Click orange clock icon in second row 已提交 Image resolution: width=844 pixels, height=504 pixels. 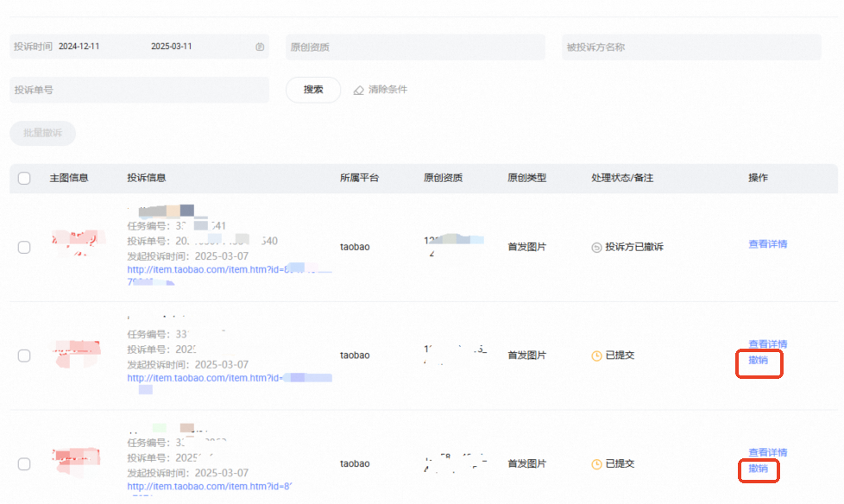596,356
